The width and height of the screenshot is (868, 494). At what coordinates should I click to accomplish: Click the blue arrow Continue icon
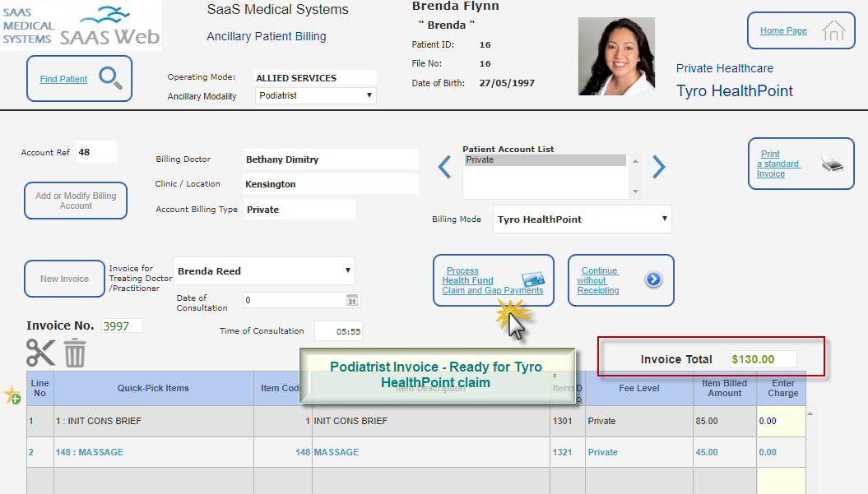click(653, 279)
